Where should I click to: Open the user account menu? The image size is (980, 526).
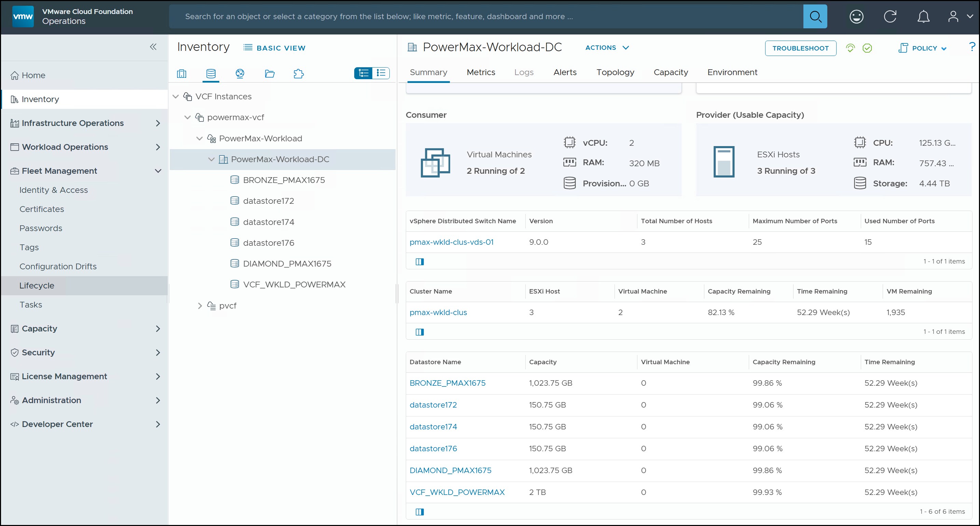click(960, 16)
